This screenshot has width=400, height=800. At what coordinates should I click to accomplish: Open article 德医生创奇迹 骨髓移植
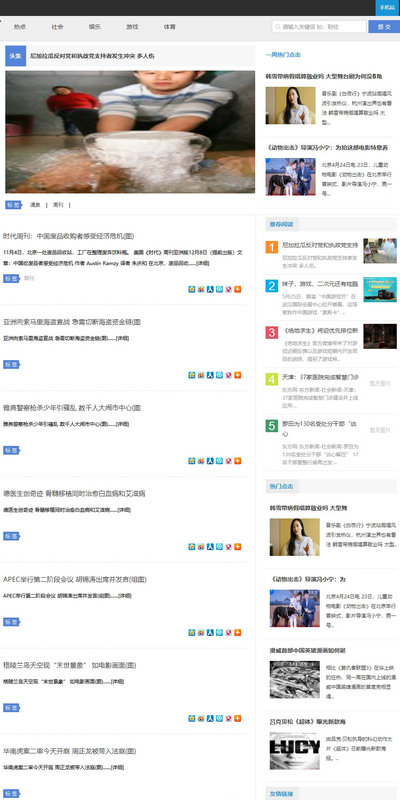click(x=74, y=493)
